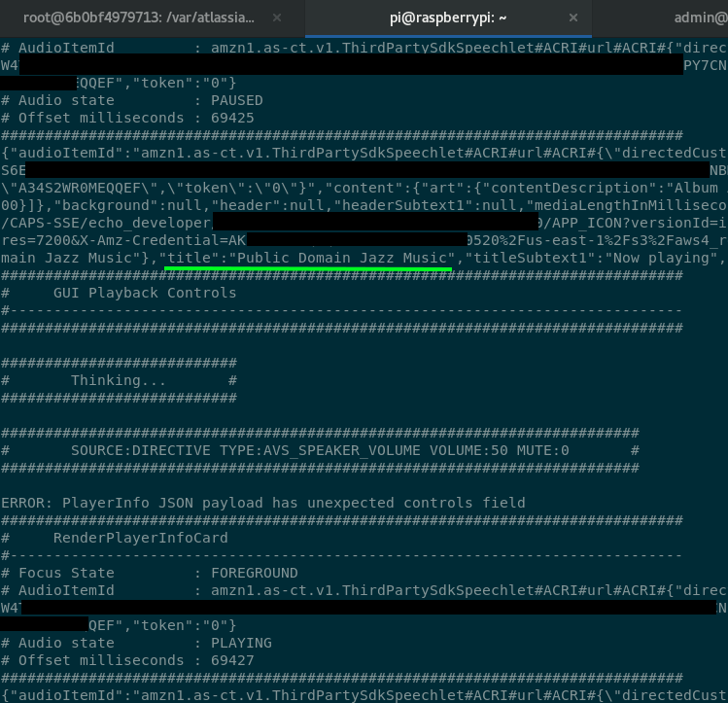Click the 'MUTE:0' value
The image size is (728, 703).
pos(542,450)
